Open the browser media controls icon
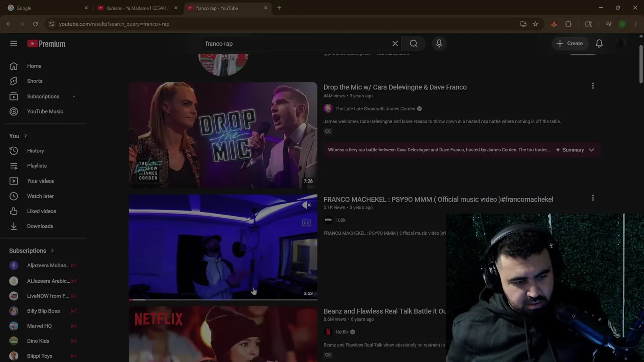This screenshot has width=644, height=362. 609,24
